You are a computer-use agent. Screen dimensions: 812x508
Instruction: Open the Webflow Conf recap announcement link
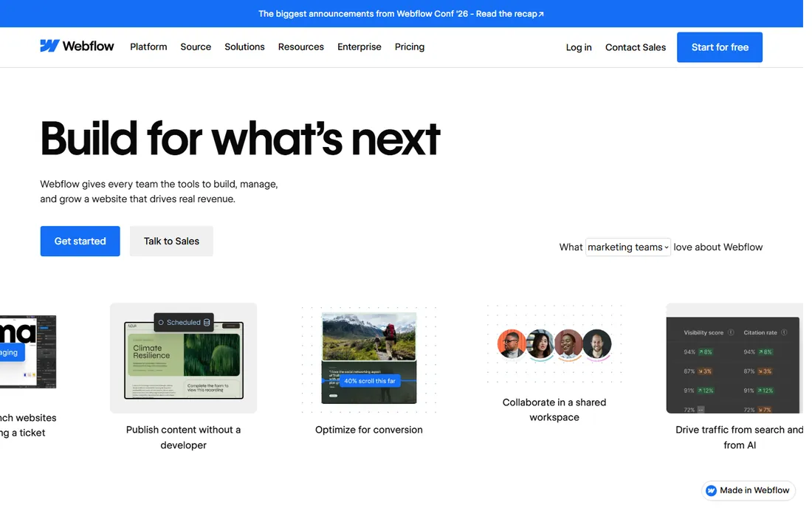pos(402,13)
